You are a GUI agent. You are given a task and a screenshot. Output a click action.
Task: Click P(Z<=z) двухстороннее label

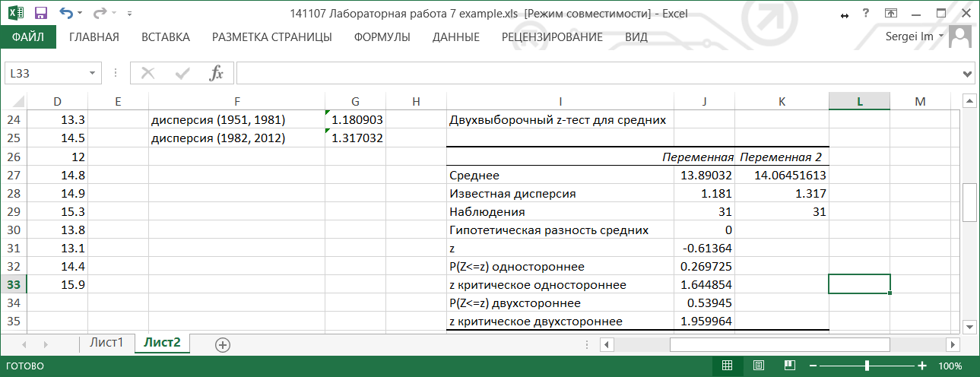click(x=560, y=303)
